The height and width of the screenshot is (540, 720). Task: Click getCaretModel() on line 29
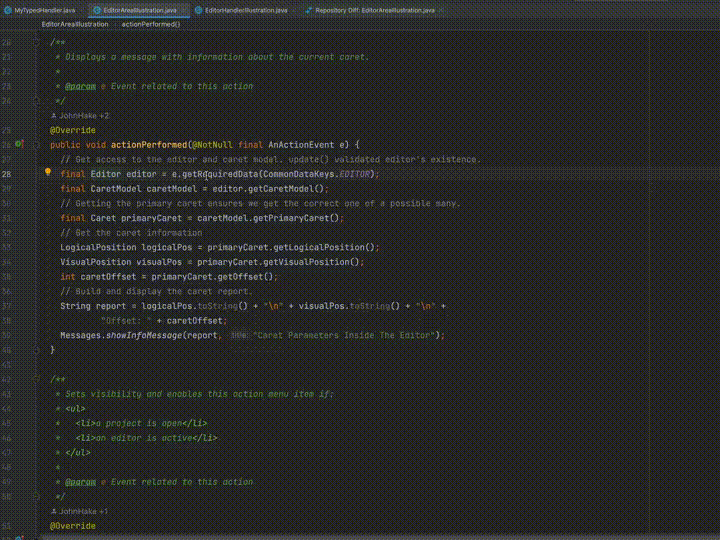click(286, 189)
